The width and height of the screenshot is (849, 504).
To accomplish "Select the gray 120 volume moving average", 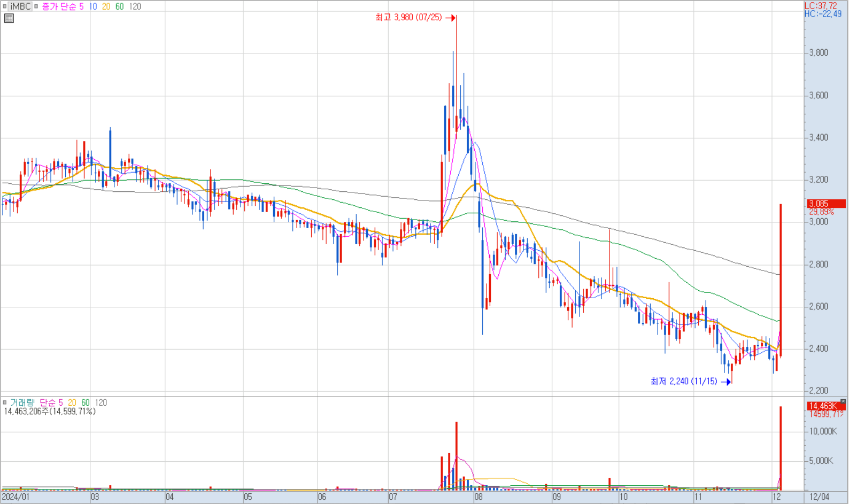I will pyautogui.click(x=101, y=402).
